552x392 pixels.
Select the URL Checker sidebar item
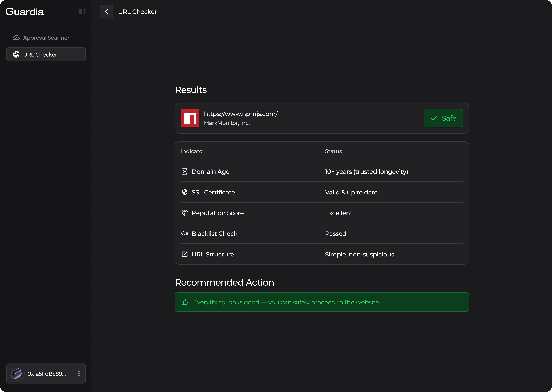tap(46, 55)
